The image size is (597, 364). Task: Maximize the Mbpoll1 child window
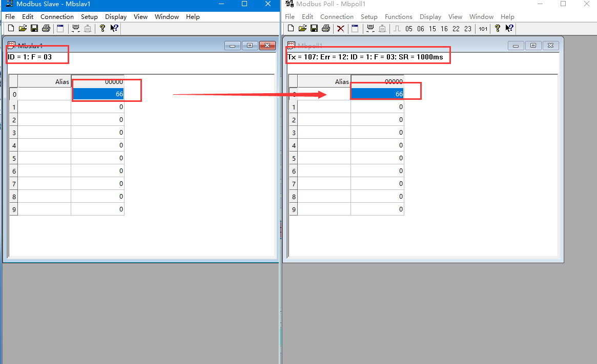(533, 46)
